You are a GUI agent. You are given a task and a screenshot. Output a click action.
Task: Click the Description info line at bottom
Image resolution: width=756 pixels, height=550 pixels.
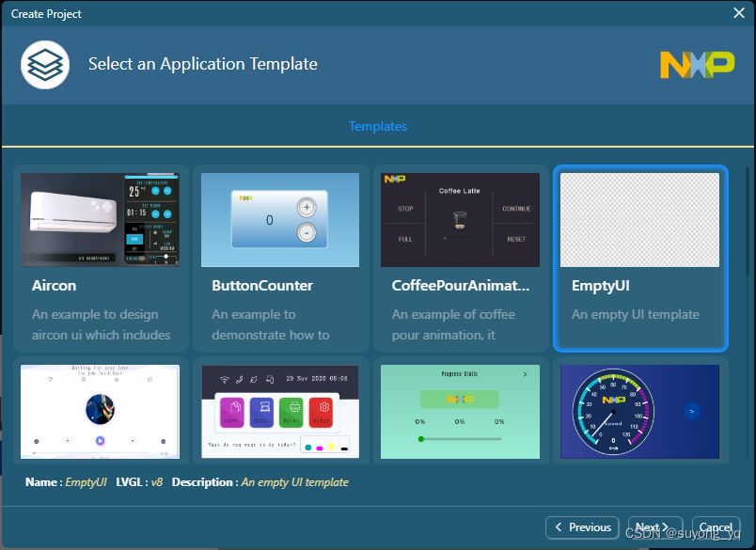(260, 482)
